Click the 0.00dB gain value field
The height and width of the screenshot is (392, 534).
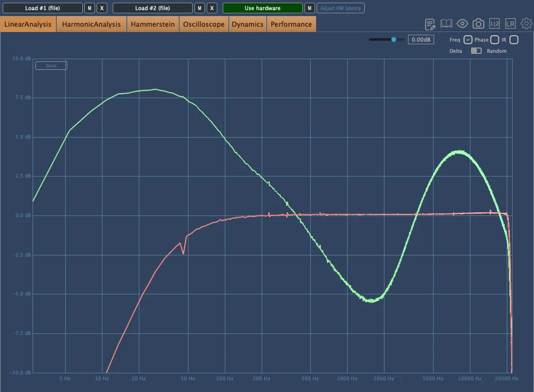421,39
